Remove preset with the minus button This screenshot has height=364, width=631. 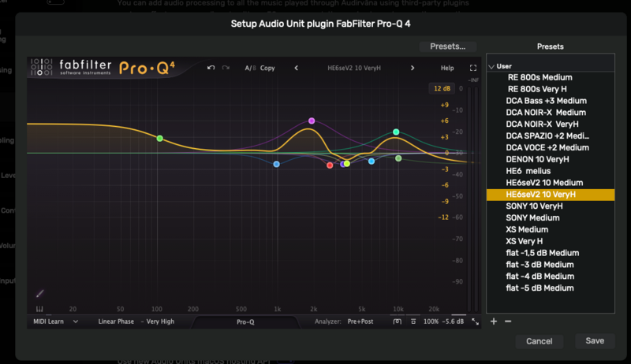click(508, 321)
